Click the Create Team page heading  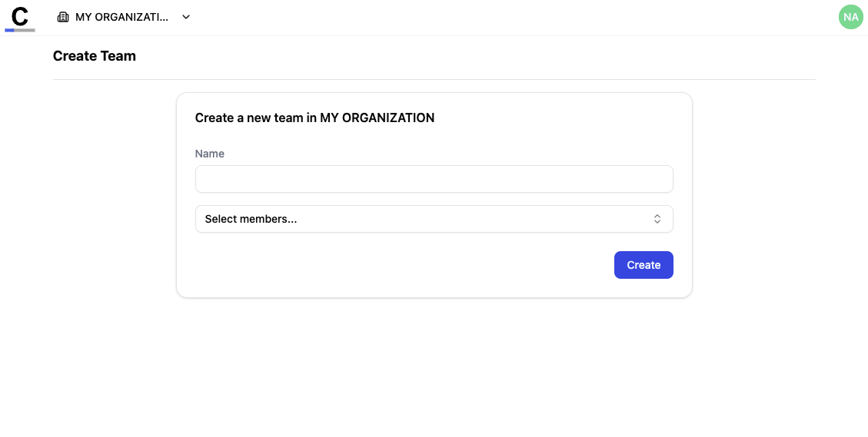(95, 56)
